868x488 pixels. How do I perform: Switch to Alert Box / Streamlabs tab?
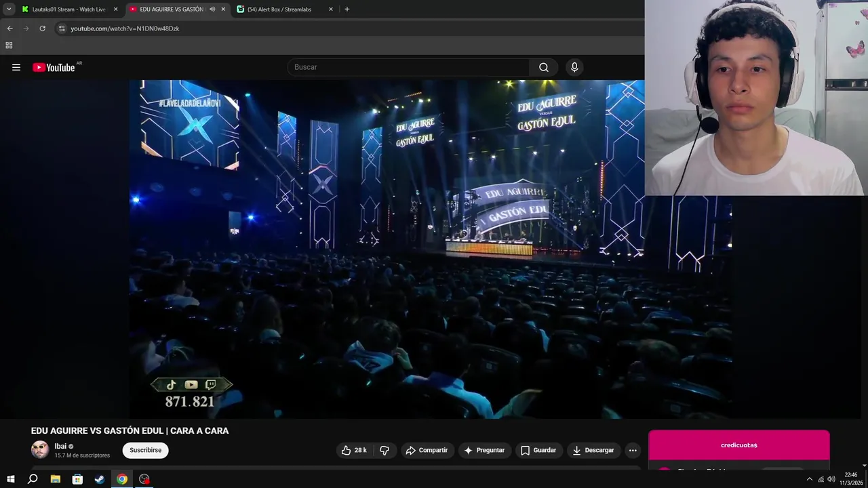coord(285,9)
